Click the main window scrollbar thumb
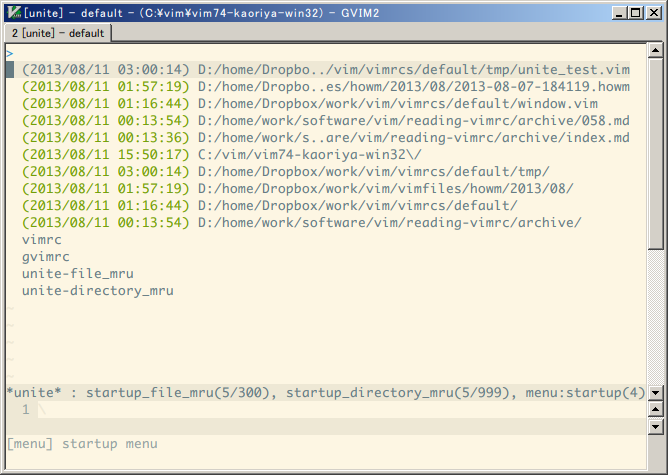The height and width of the screenshot is (475, 668). pos(655,154)
